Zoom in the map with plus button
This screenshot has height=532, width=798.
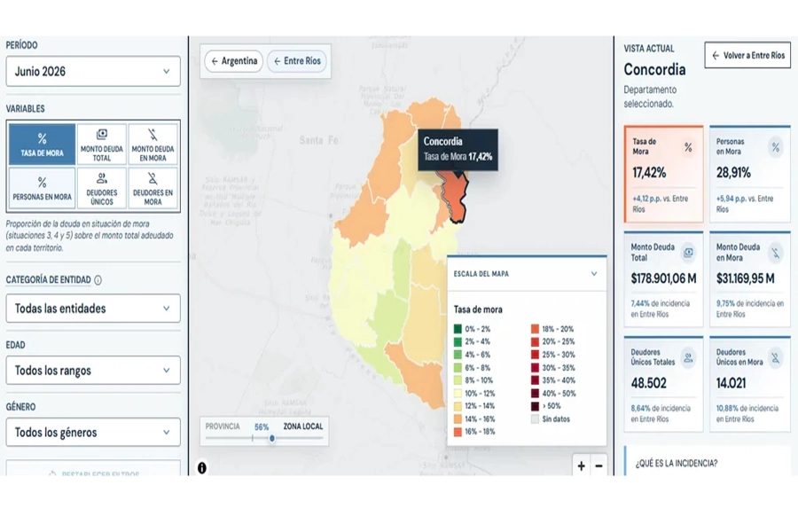581,465
